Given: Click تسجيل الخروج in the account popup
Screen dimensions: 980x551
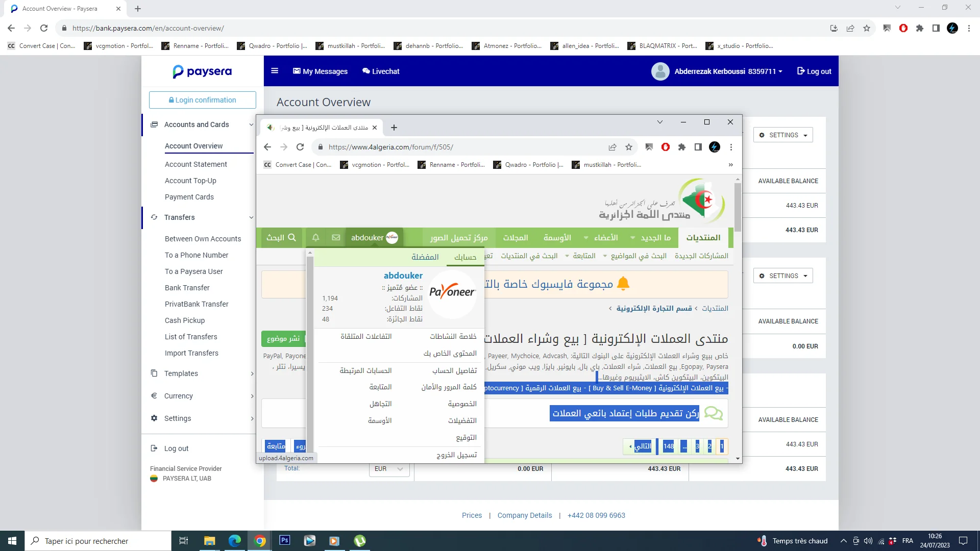Looking at the screenshot, I should coord(456,455).
